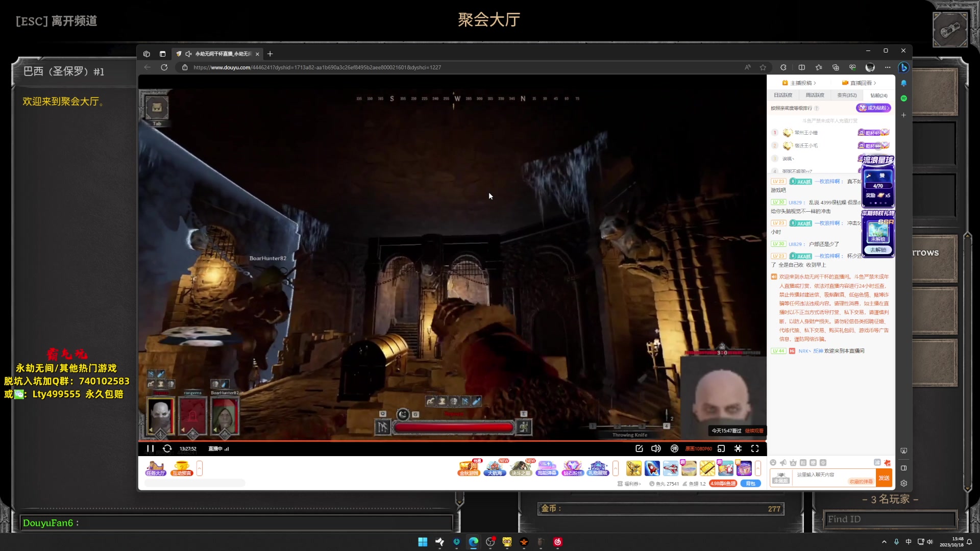Click the 去解锁 button on privilege gift card
This screenshot has width=980, height=551.
[878, 250]
